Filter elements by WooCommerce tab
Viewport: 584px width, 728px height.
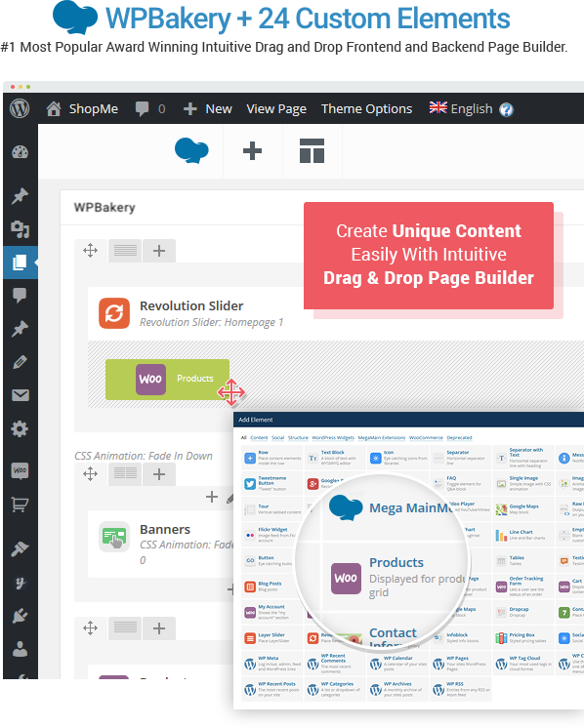[x=426, y=438]
